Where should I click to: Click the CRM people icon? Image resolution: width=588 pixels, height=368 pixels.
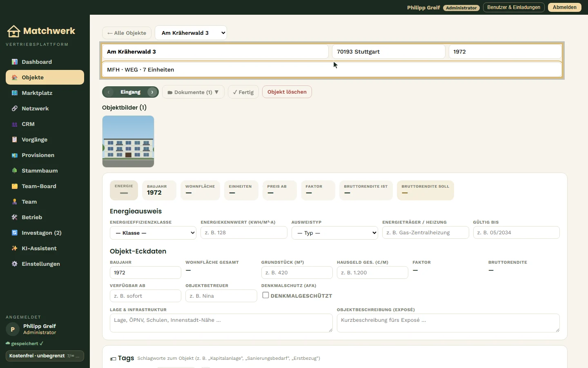(x=15, y=124)
